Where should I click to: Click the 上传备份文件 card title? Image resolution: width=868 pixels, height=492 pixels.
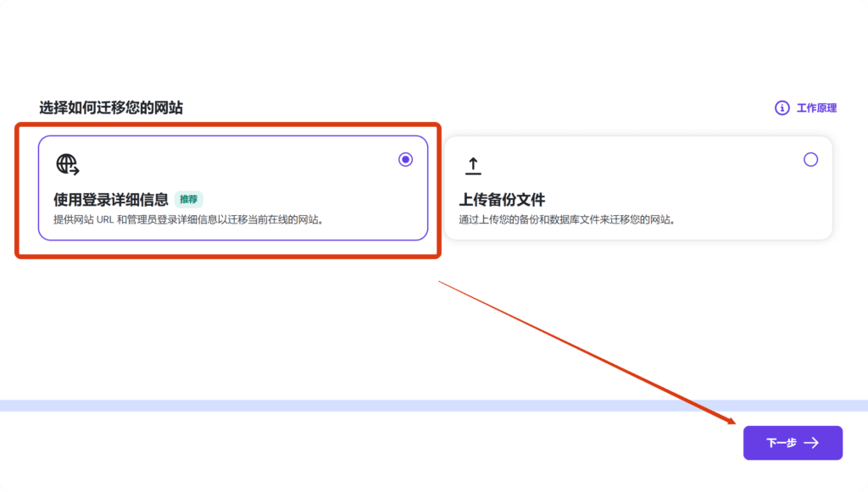[x=502, y=200]
